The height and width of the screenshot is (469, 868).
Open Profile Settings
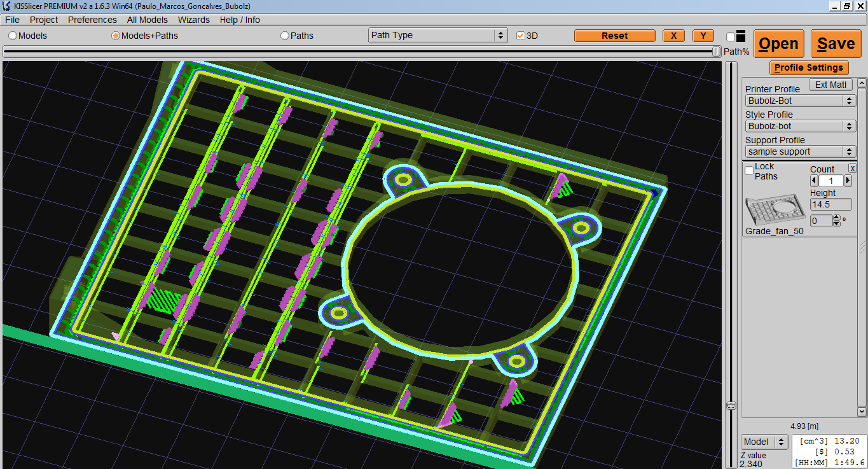click(808, 67)
